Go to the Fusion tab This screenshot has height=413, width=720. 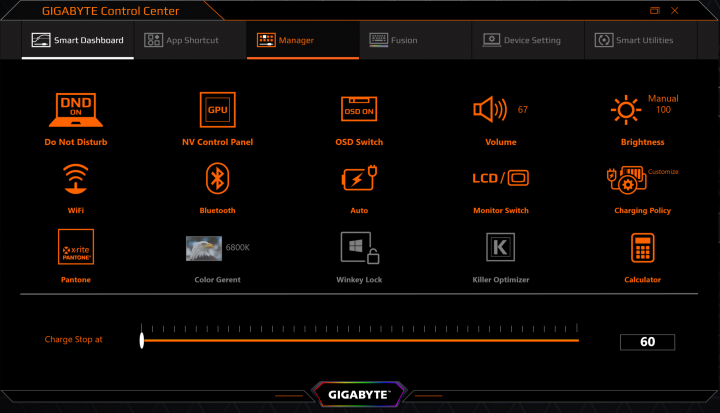tap(415, 40)
